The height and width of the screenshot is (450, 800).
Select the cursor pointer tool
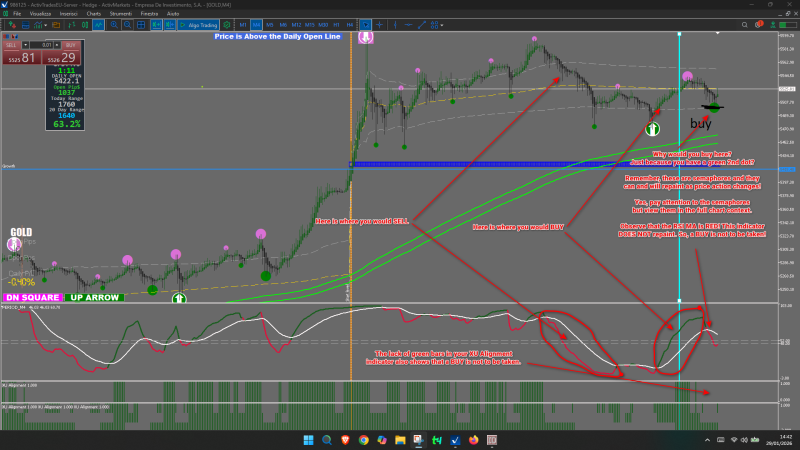pos(365,25)
